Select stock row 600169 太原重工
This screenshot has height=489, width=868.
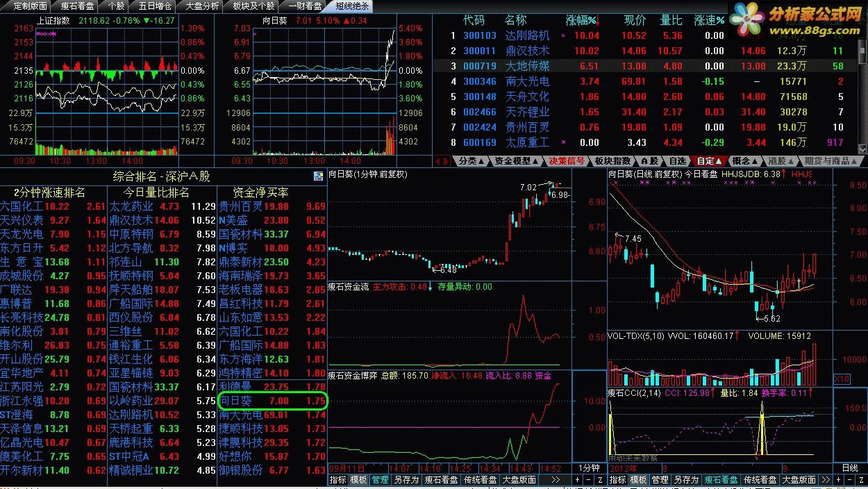(646, 142)
